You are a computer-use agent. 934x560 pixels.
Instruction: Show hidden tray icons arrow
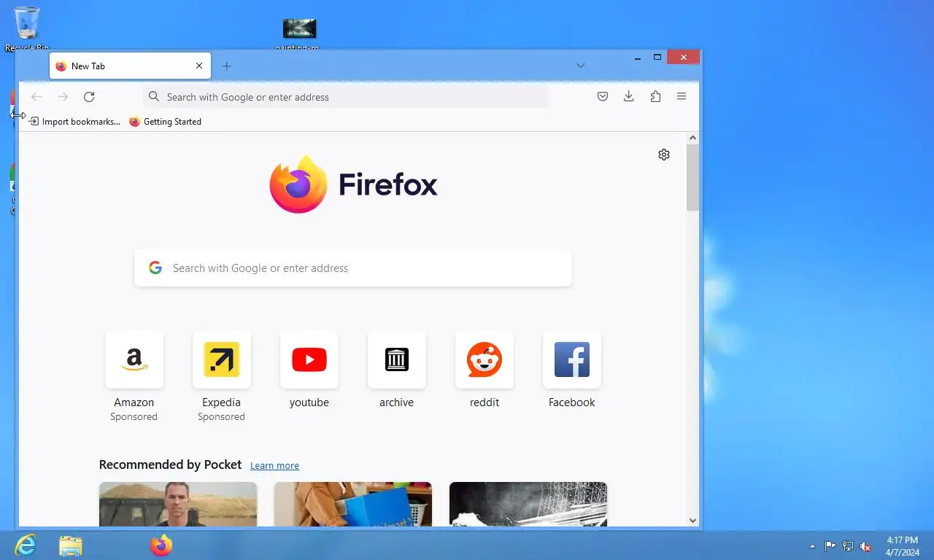[813, 546]
